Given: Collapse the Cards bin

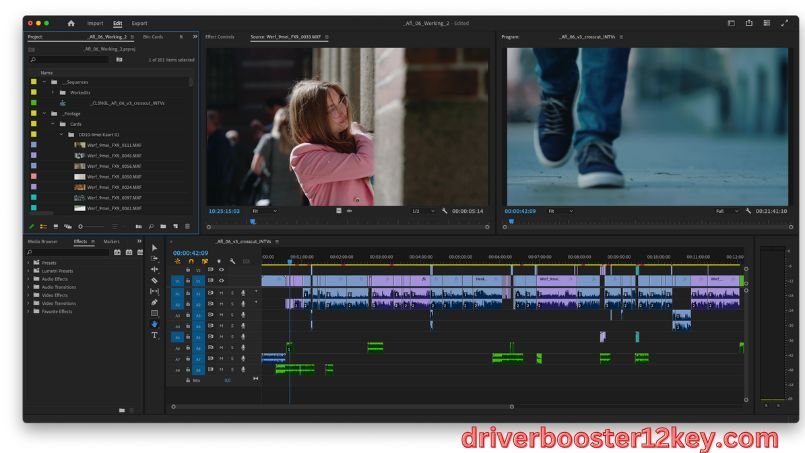Looking at the screenshot, I should (53, 124).
